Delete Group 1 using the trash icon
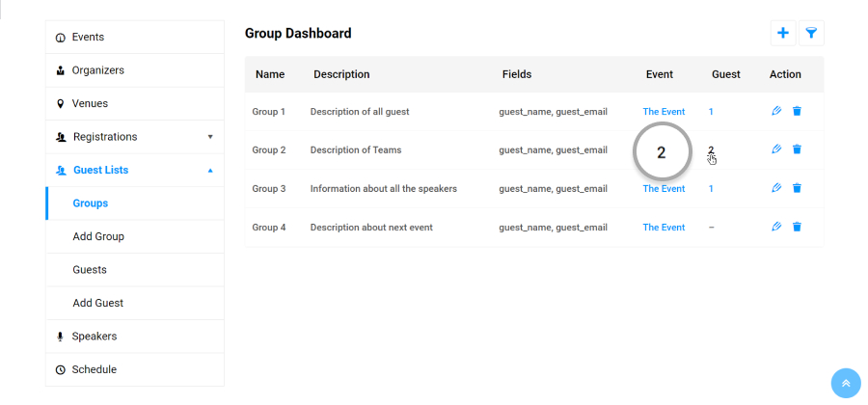The height and width of the screenshot is (405, 868). (797, 111)
